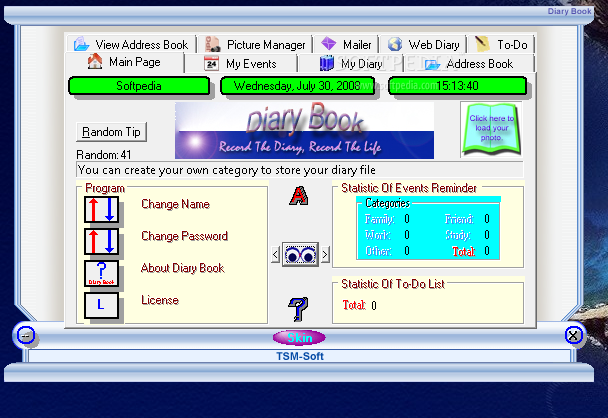Switch to the Picture Manager tab
The width and height of the screenshot is (608, 418).
click(255, 44)
